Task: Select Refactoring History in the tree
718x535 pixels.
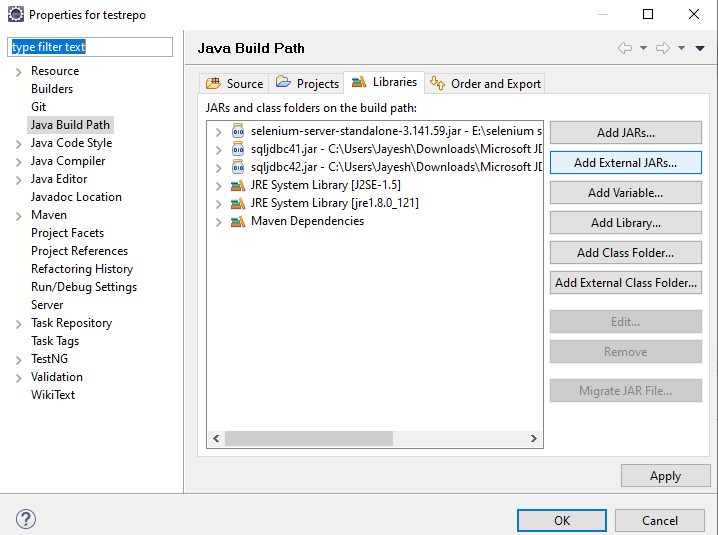Action: pos(82,269)
